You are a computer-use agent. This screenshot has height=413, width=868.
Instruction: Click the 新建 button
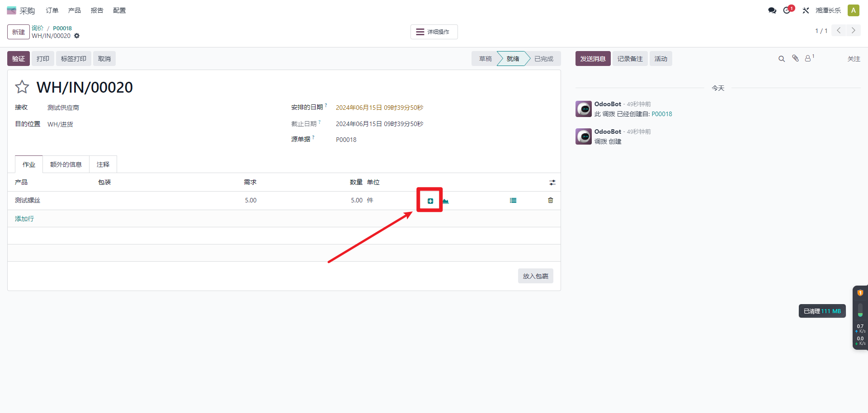[19, 32]
